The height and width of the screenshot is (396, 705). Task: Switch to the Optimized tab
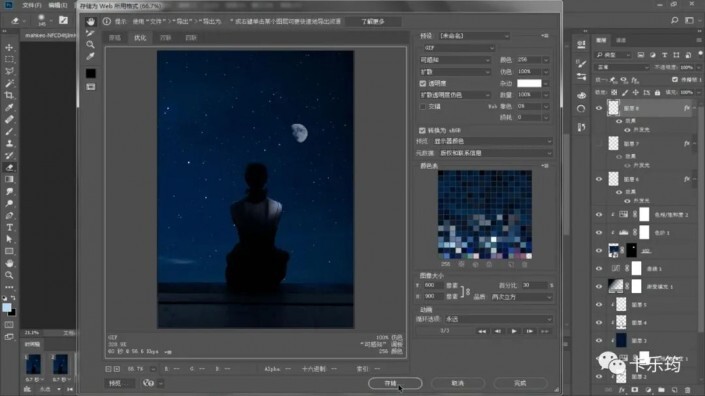[140, 38]
